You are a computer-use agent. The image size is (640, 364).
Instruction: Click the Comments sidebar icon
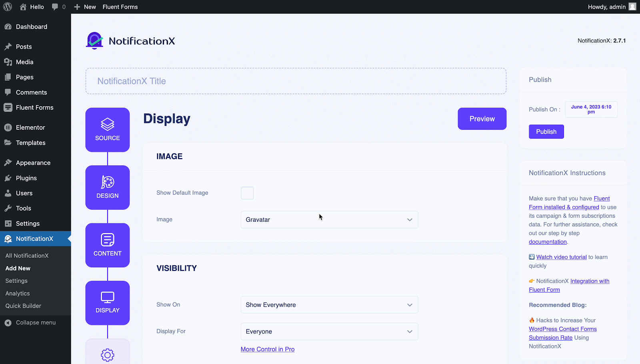[x=8, y=92]
